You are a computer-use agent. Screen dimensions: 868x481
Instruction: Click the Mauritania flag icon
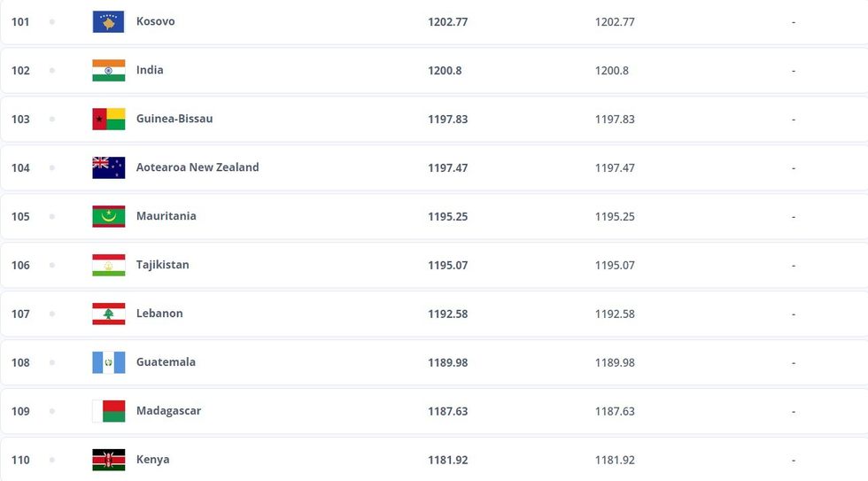(x=108, y=216)
